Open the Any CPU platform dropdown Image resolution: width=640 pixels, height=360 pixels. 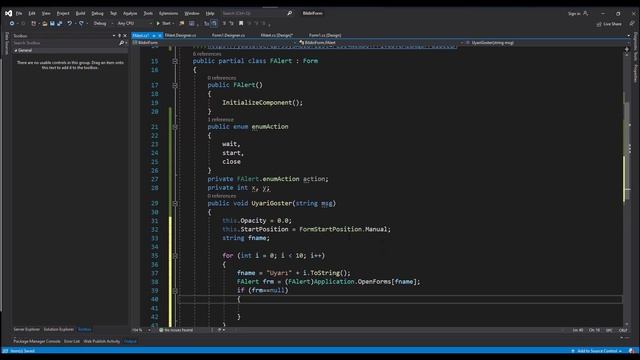coord(134,24)
